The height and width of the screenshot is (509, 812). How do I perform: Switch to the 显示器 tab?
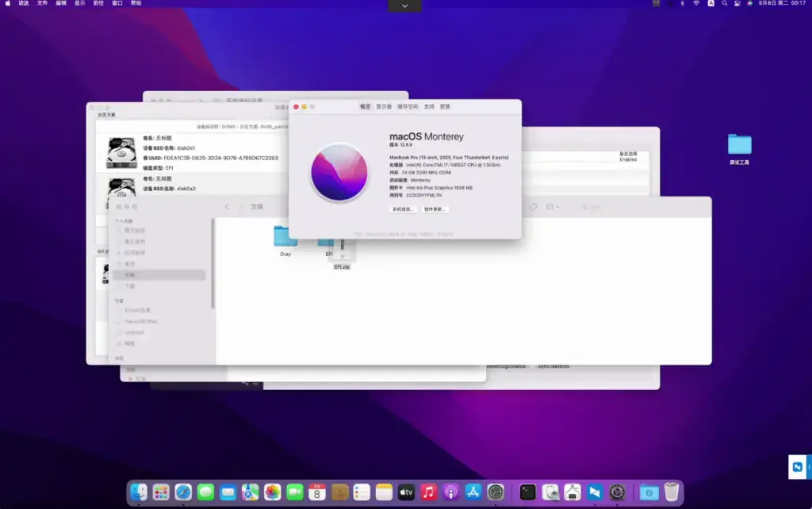[x=384, y=107]
